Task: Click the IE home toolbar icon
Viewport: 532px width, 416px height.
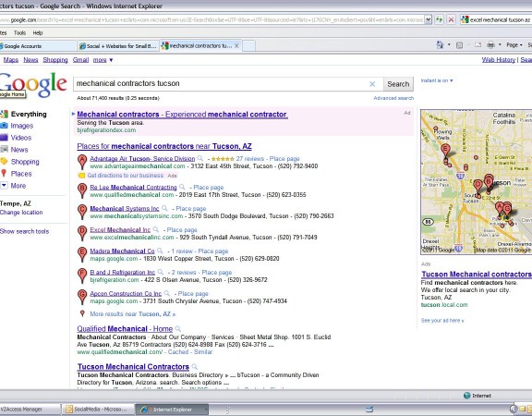Action: [440, 44]
